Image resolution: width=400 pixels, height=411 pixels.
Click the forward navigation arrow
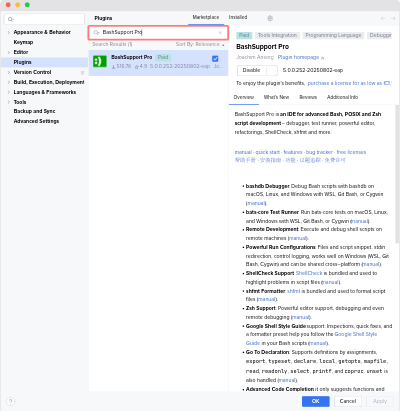click(393, 18)
